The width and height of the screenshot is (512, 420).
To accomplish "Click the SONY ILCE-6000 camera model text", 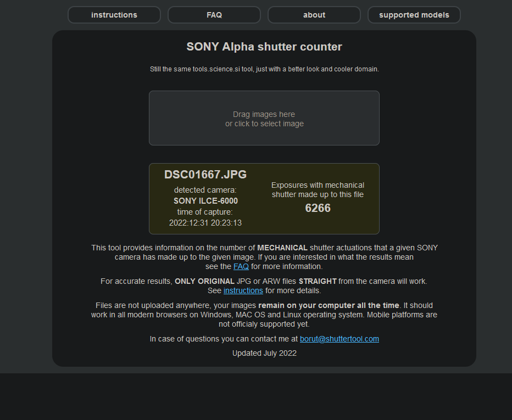I will point(205,201).
